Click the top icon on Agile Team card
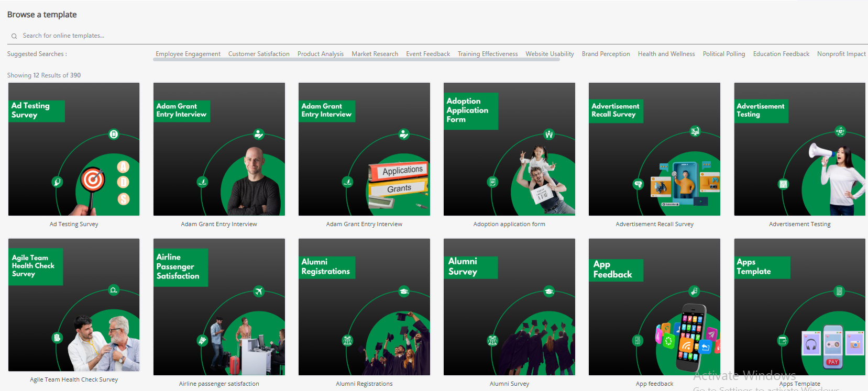Screen dimensions: 868x391 coord(114,290)
